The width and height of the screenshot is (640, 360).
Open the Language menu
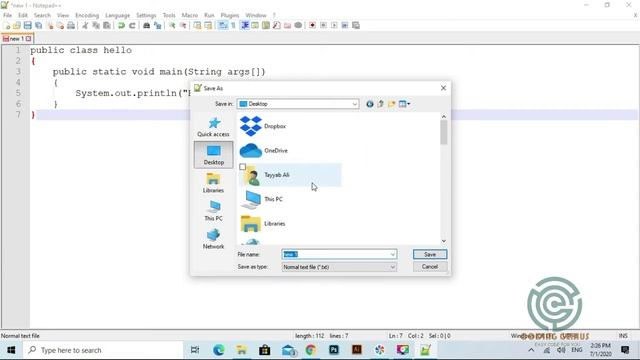click(x=118, y=15)
